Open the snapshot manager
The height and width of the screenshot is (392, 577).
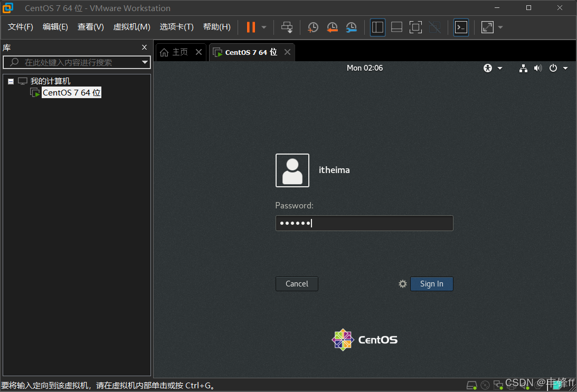tap(352, 27)
